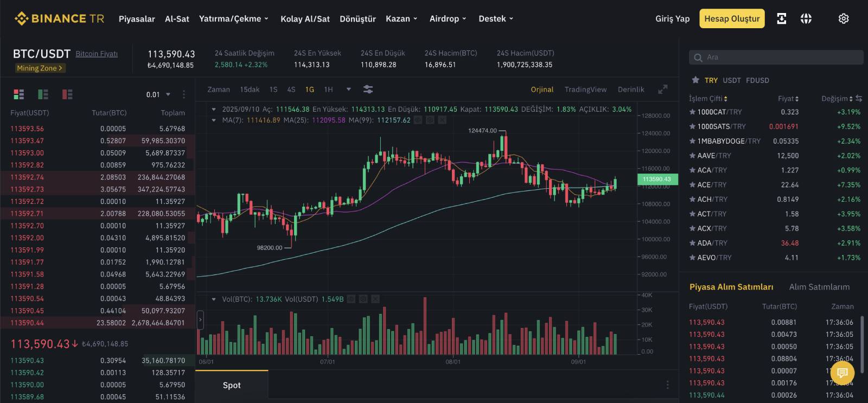This screenshot has height=403, width=868.
Task: Show buy orders only in order book
Action: 43,94
